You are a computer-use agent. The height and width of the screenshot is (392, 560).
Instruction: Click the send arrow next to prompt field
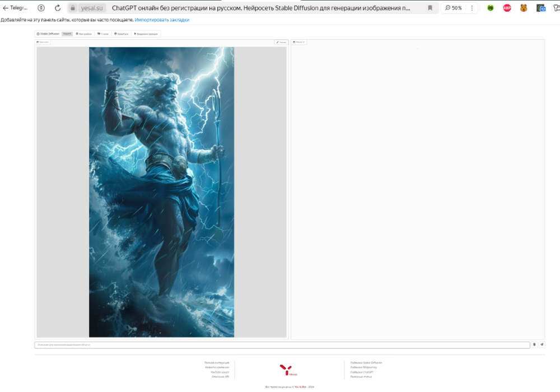542,344
